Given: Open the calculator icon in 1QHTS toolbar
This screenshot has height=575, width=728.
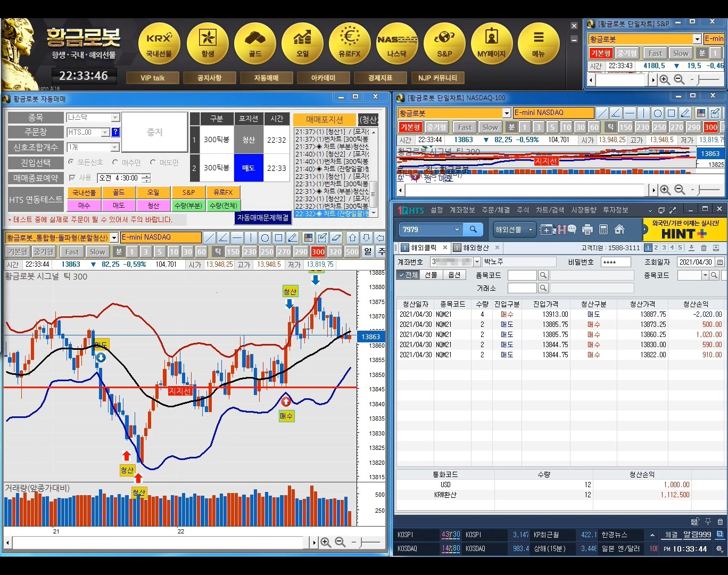Looking at the screenshot, I should click(603, 229).
